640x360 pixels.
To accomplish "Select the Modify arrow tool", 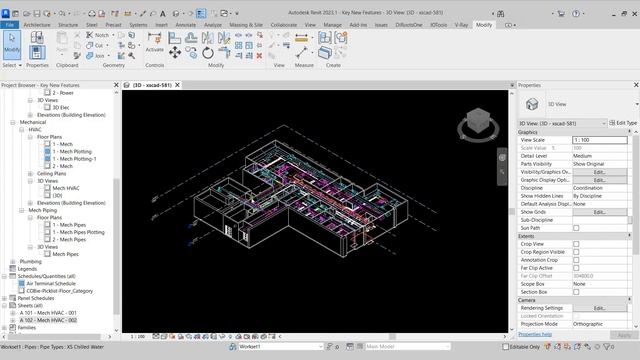I will (x=12, y=44).
